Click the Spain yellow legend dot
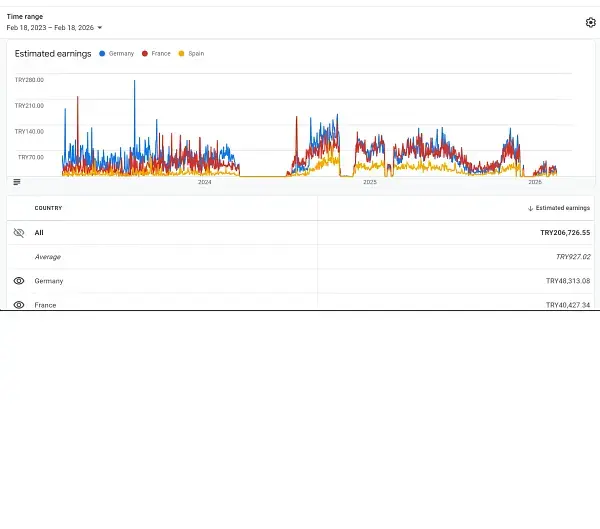The width and height of the screenshot is (600, 529). pyautogui.click(x=181, y=53)
